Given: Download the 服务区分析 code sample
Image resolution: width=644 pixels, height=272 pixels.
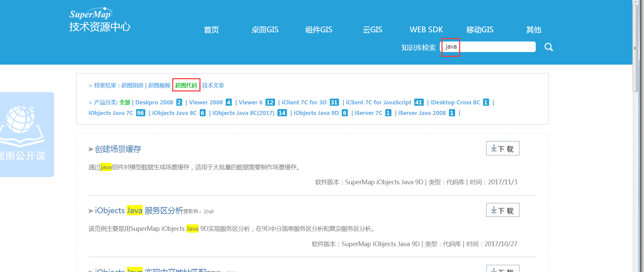Looking at the screenshot, I should 503,210.
